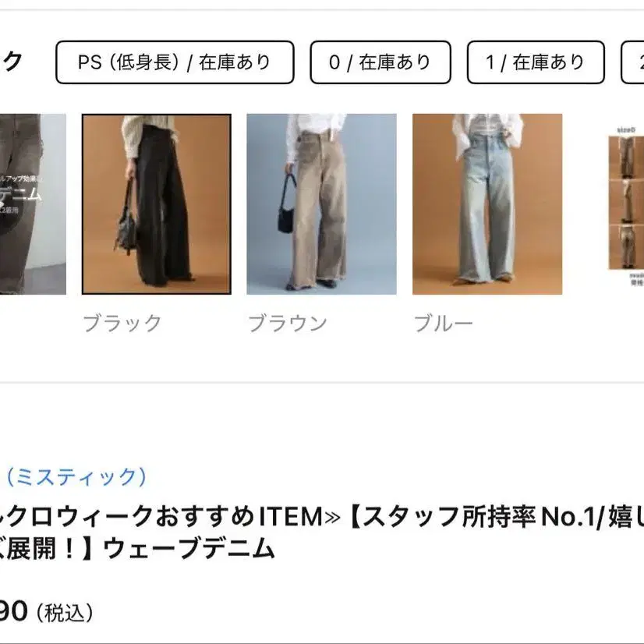Click the price number ending in 90
Viewport: 644px width, 644px height.
(13, 611)
